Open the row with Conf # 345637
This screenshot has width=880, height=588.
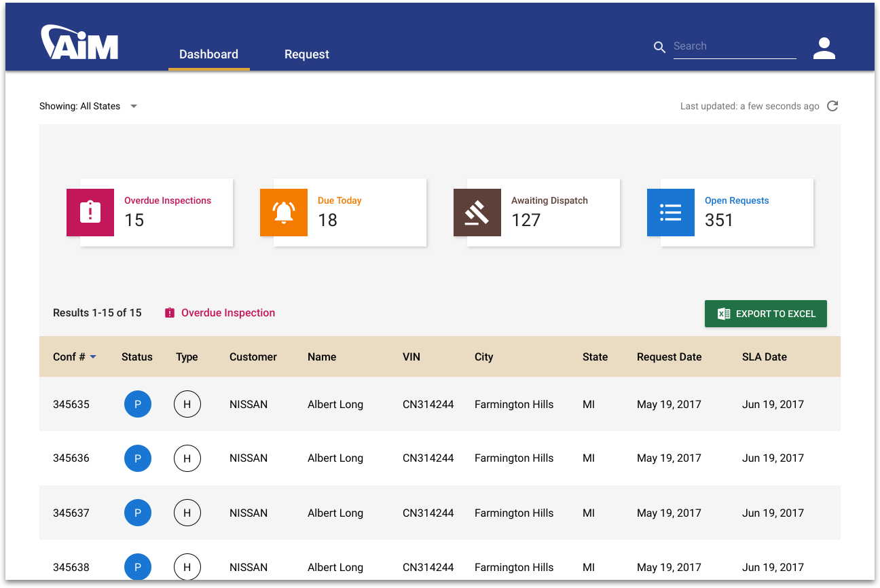(71, 513)
